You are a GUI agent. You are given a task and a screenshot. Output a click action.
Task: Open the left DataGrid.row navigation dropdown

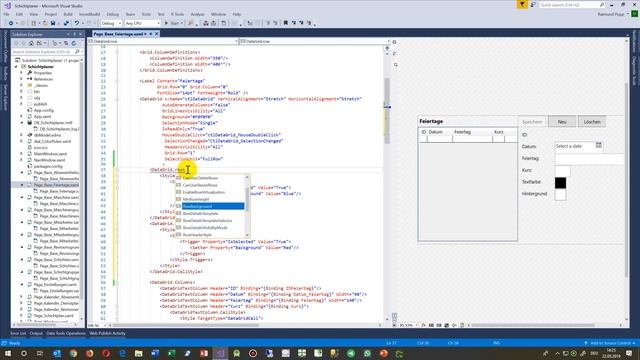click(x=236, y=41)
